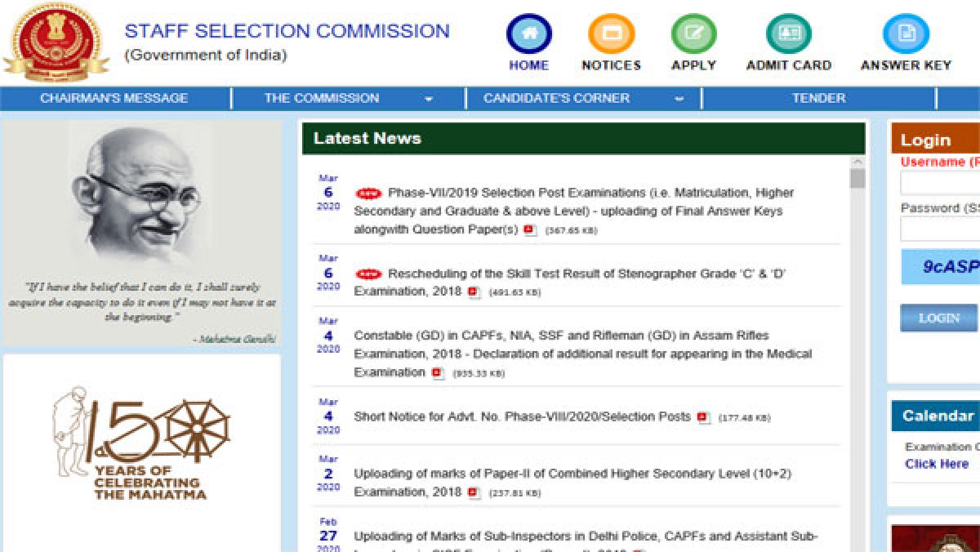Viewport: 980px width, 552px height.
Task: Click the Answer Key icon
Action: click(x=906, y=35)
